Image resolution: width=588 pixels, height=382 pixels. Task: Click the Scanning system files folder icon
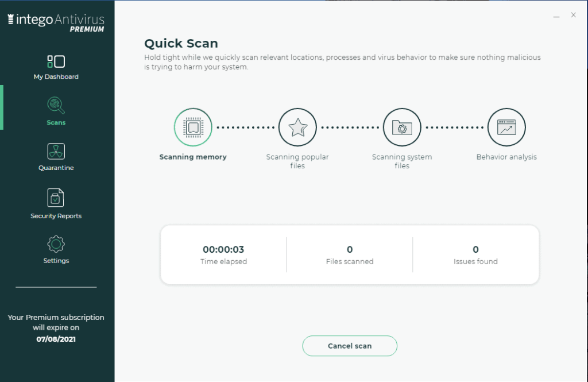(x=402, y=127)
